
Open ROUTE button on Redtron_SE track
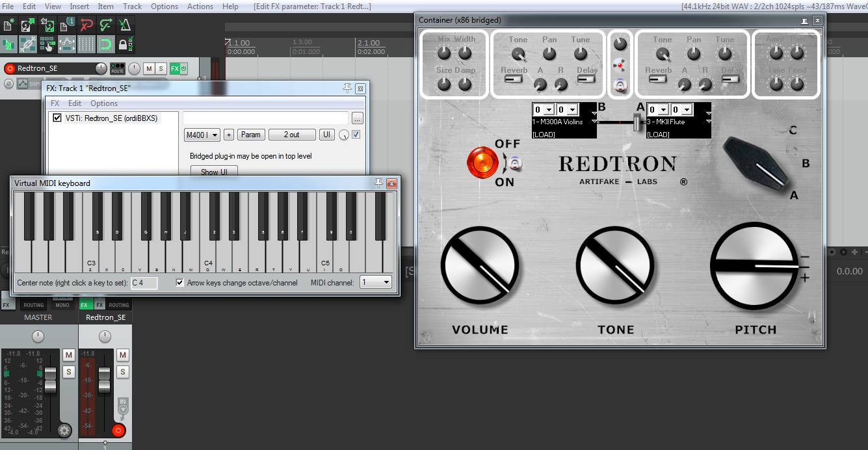[118, 69]
